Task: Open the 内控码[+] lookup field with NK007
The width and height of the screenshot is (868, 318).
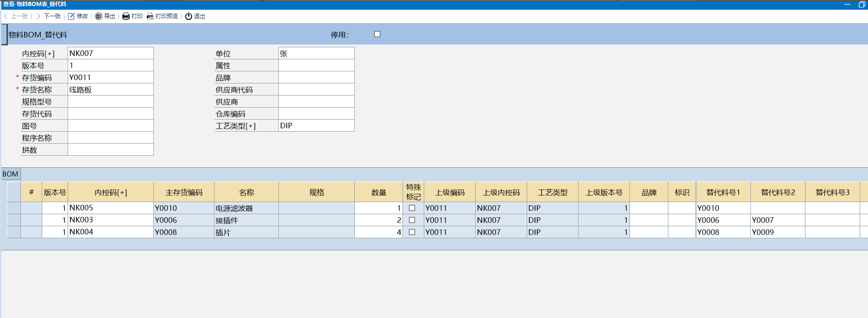Action: [110, 53]
